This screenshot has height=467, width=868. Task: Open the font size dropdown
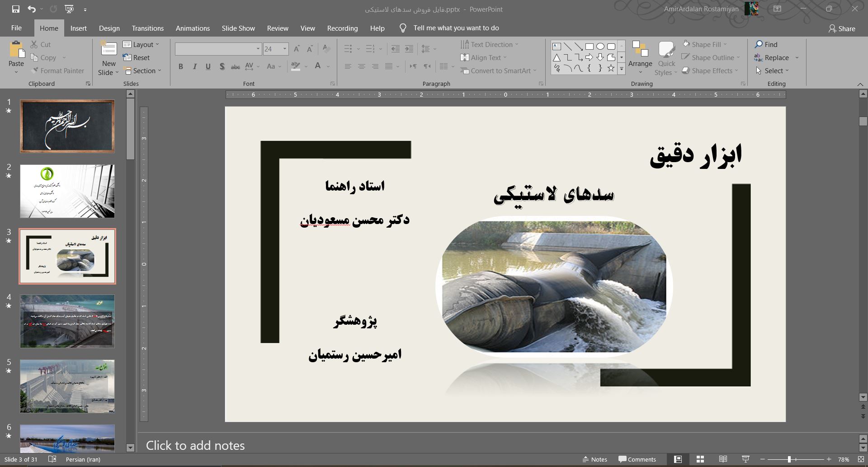pos(285,49)
